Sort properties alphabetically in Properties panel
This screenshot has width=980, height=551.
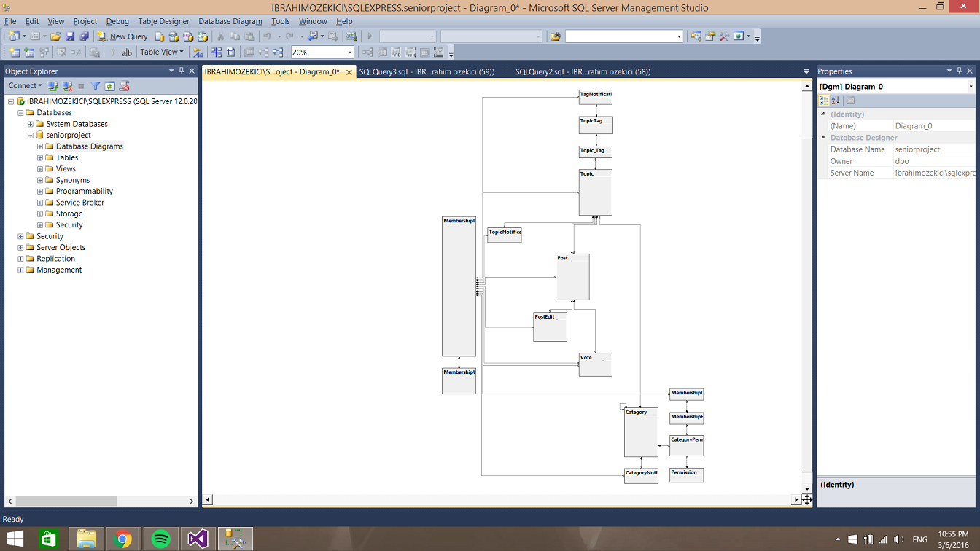click(x=836, y=101)
